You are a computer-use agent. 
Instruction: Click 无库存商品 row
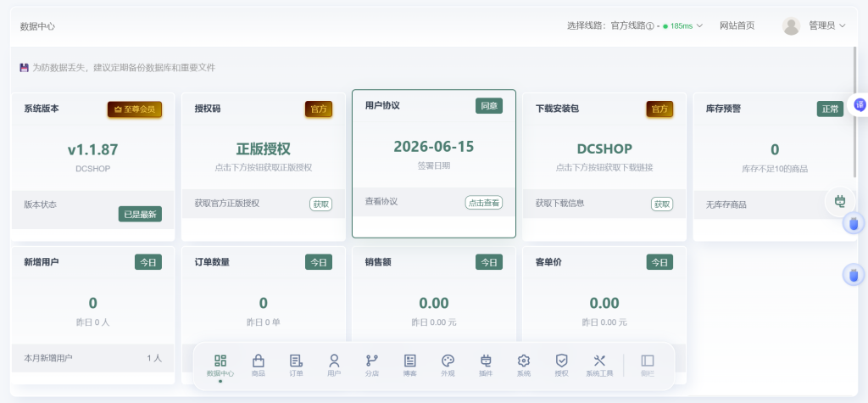pos(775,204)
